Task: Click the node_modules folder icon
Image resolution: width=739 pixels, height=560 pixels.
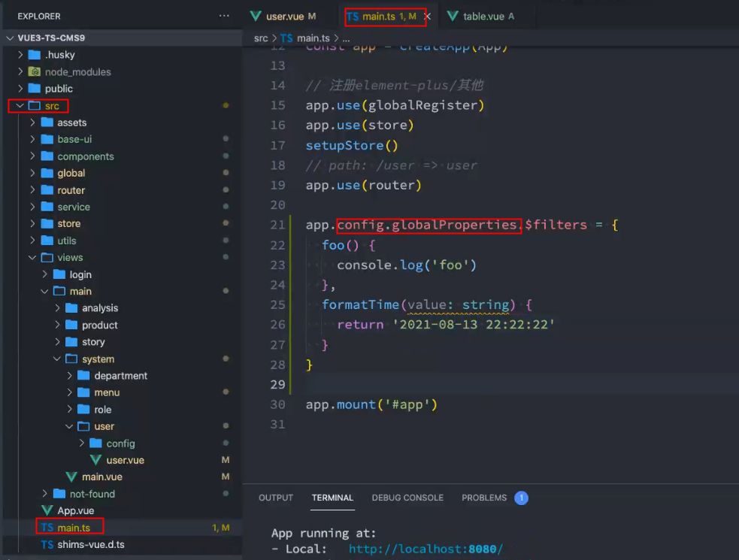Action: (35, 71)
